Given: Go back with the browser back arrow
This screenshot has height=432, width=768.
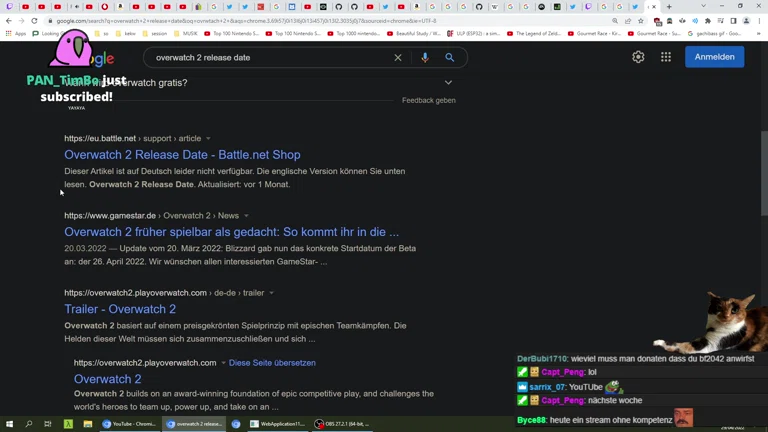Looking at the screenshot, I should (x=9, y=21).
